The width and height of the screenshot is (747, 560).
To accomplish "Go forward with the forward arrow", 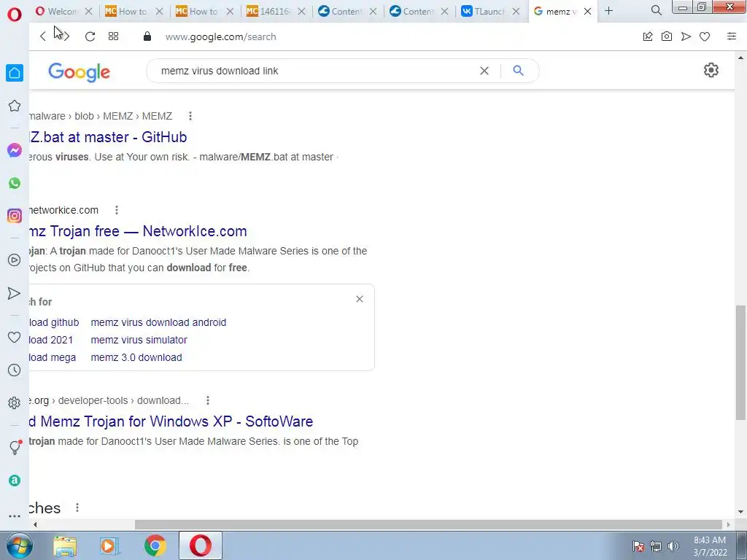I will point(66,36).
